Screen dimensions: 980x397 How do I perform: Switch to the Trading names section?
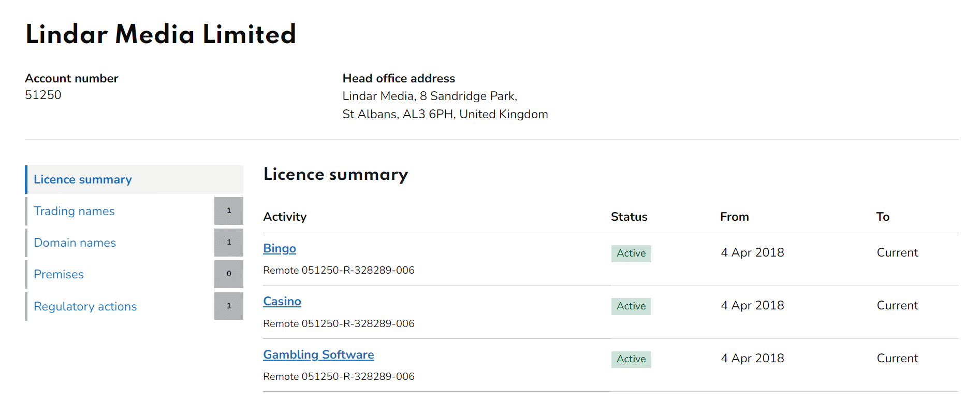point(74,211)
